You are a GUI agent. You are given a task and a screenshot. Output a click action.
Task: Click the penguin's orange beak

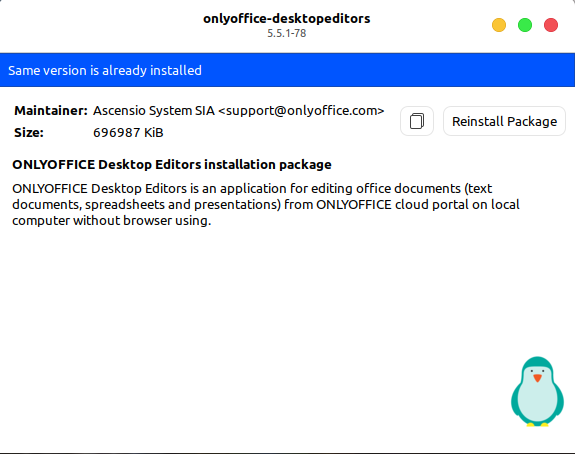click(x=538, y=378)
